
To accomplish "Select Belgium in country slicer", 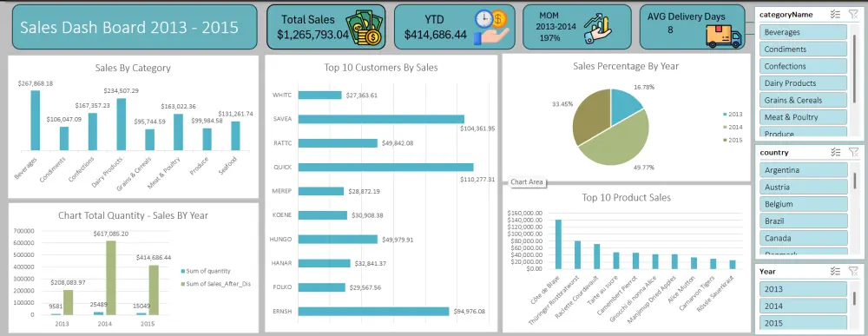I will [803, 204].
